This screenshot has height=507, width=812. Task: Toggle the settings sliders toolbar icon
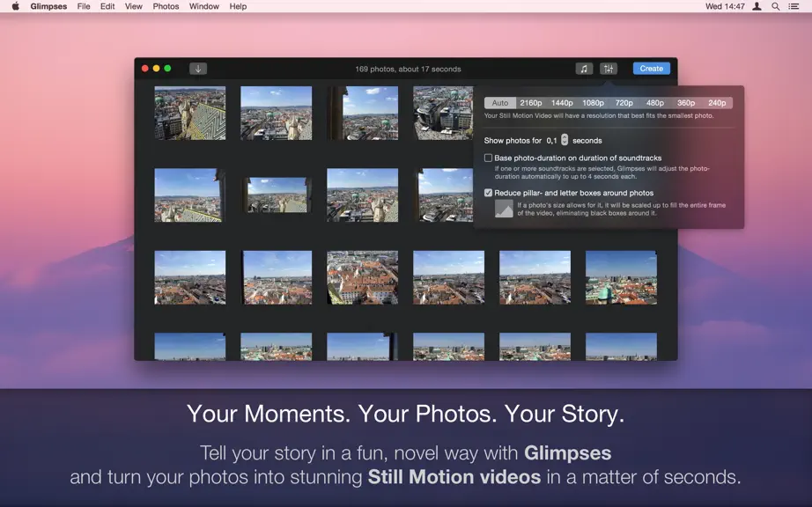point(609,69)
